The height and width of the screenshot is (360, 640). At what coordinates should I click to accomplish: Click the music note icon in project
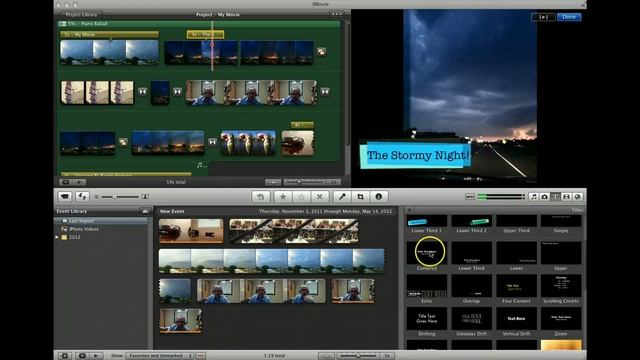[x=200, y=165]
